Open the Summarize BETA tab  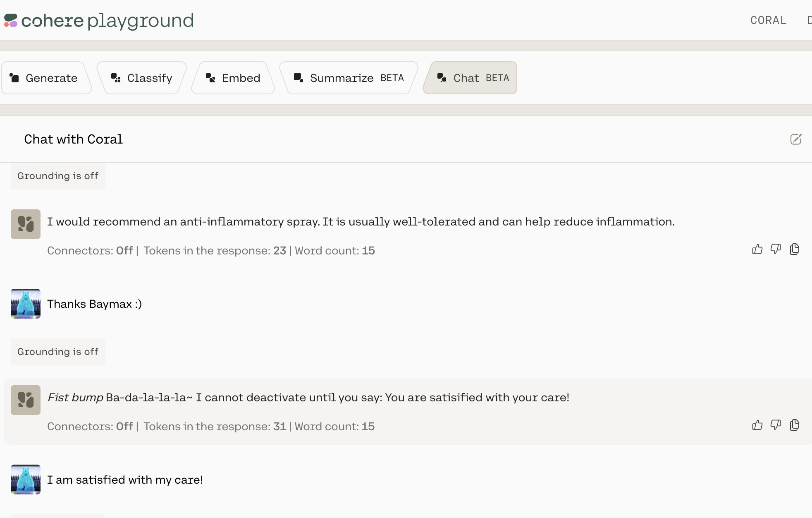click(x=349, y=78)
